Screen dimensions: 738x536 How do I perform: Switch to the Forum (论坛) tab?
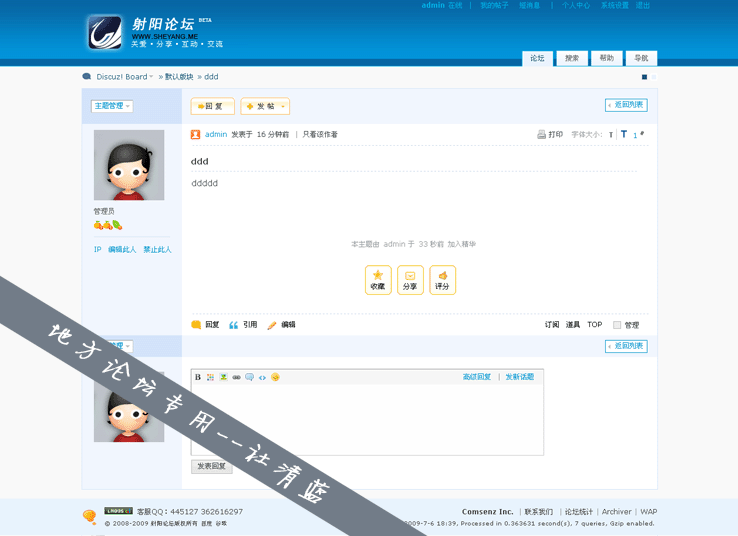tap(537, 58)
